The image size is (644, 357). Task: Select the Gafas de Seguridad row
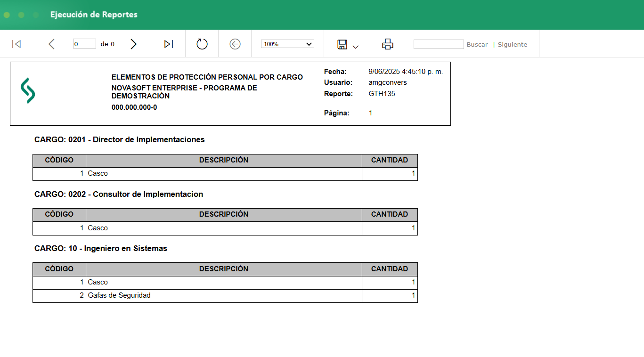[x=225, y=296]
